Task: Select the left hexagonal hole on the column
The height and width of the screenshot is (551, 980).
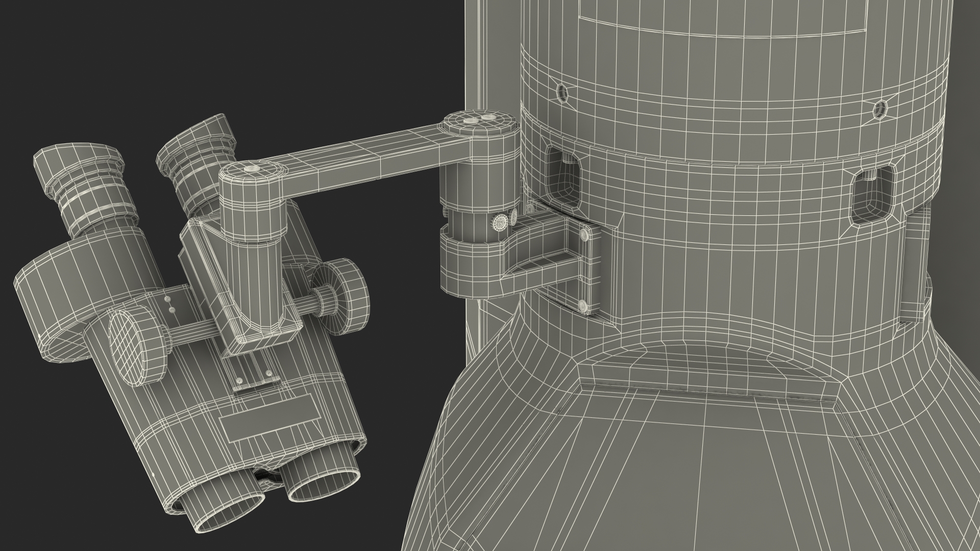Action: tap(562, 92)
